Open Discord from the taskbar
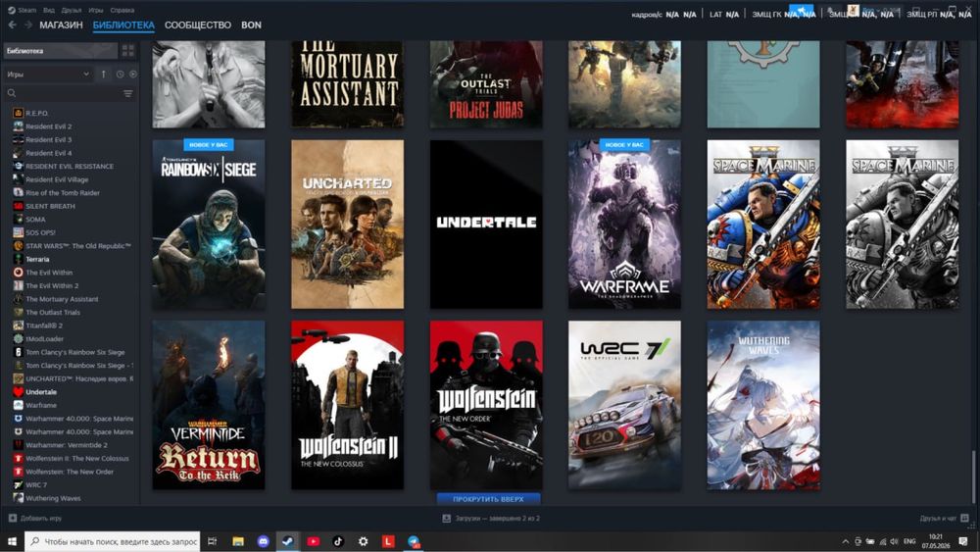Image resolution: width=980 pixels, height=552 pixels. (263, 541)
